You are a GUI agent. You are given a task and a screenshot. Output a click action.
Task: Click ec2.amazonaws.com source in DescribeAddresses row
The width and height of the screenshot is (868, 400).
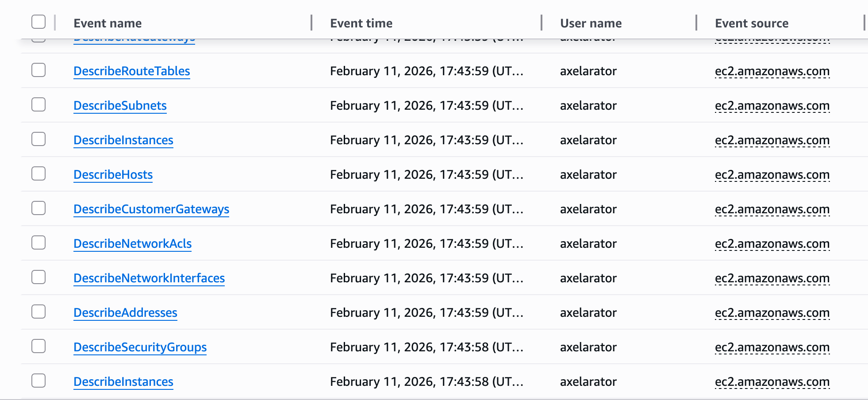[x=772, y=313]
